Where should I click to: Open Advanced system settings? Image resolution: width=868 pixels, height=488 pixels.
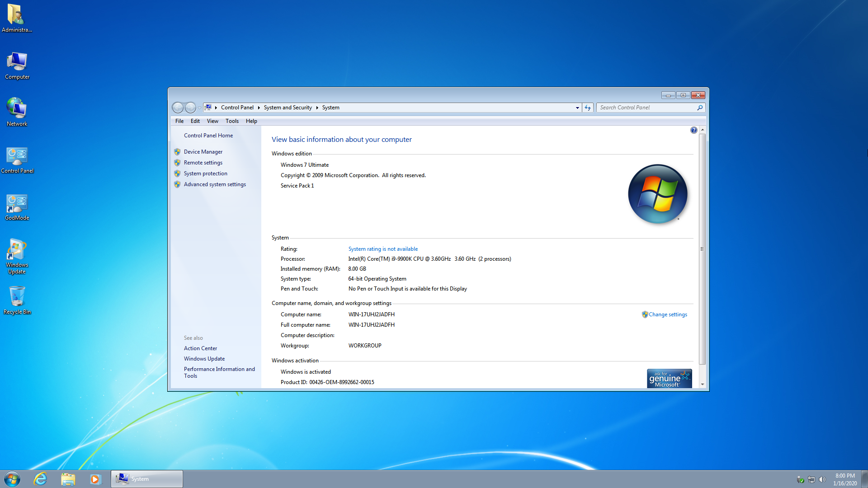pos(215,184)
